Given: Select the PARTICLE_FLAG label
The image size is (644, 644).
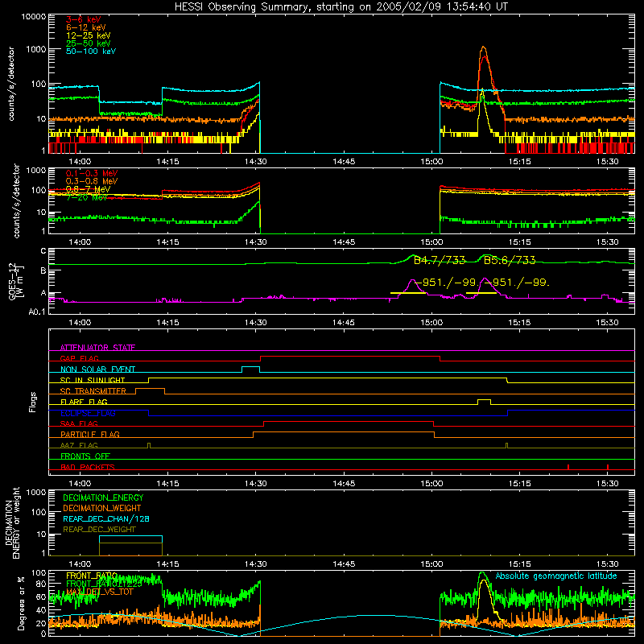Looking at the screenshot, I should 90,434.
